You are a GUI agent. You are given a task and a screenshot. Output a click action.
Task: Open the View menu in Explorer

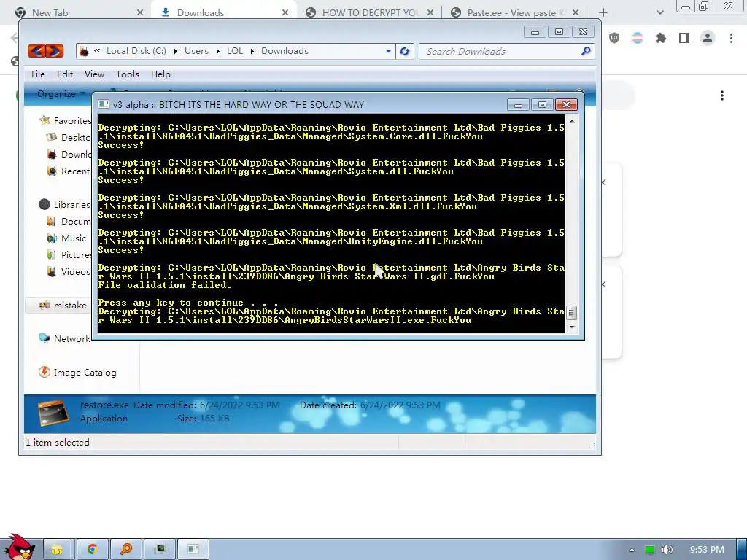tap(94, 74)
